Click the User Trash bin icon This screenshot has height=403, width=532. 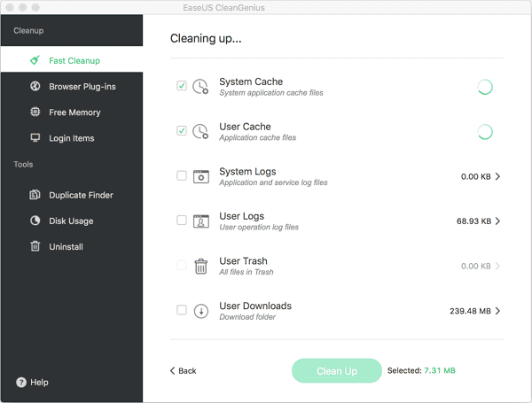[x=201, y=266]
